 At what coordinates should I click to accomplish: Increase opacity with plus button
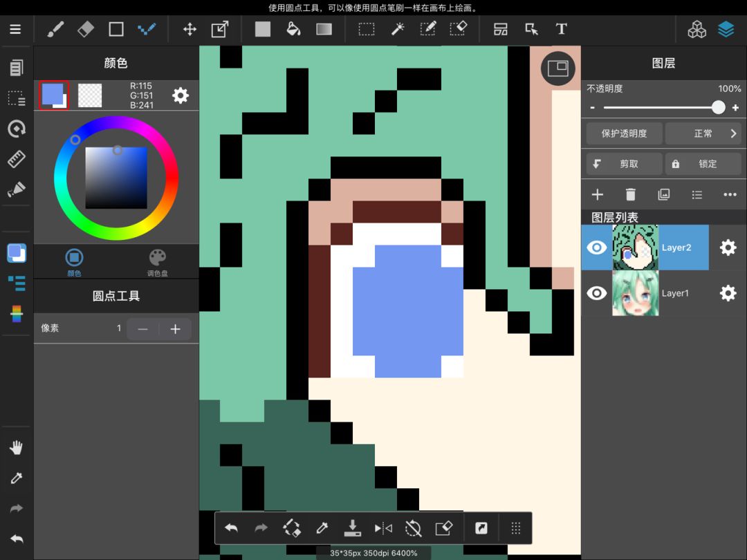(x=735, y=108)
